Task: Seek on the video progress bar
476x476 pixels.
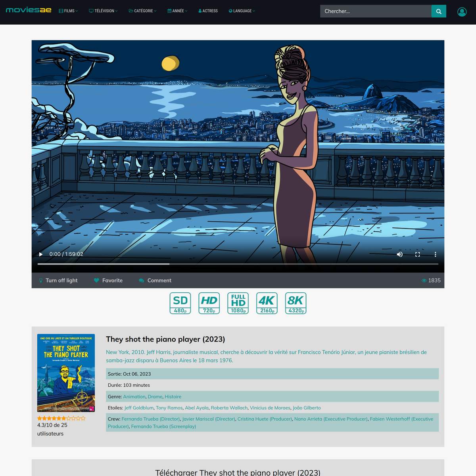Action: coord(238,264)
